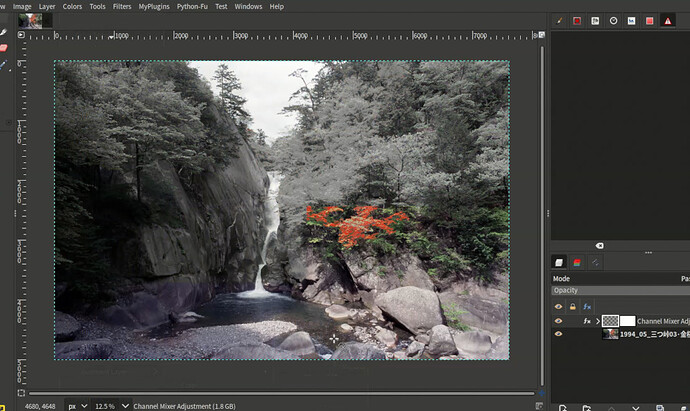Select the Channel Mixer Adj layer name

(663, 321)
